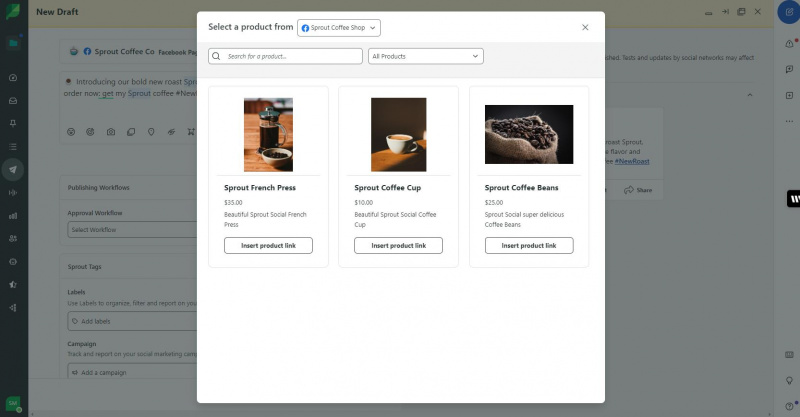The width and height of the screenshot is (800, 417).
Task: Open the Select Workflow dropdown
Action: [x=132, y=230]
